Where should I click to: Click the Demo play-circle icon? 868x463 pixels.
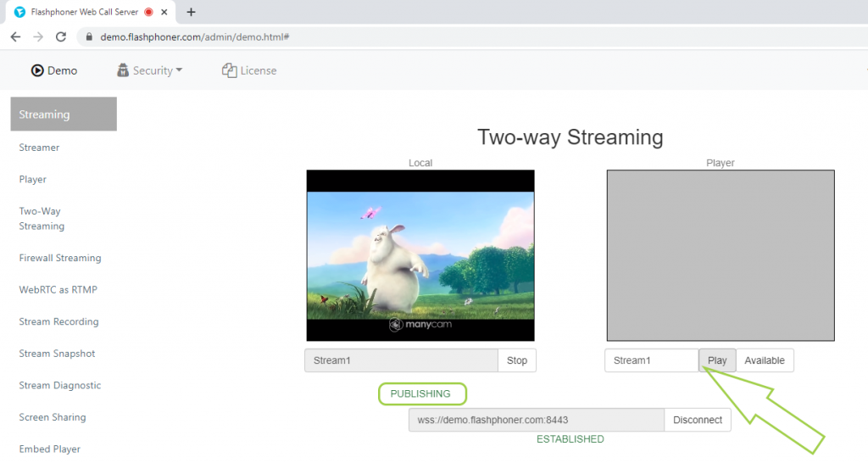(x=37, y=70)
